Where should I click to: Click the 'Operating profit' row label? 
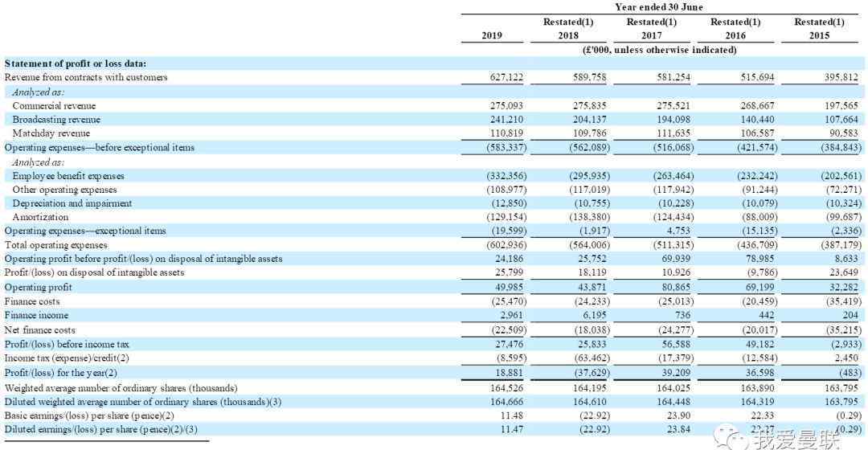click(x=39, y=288)
